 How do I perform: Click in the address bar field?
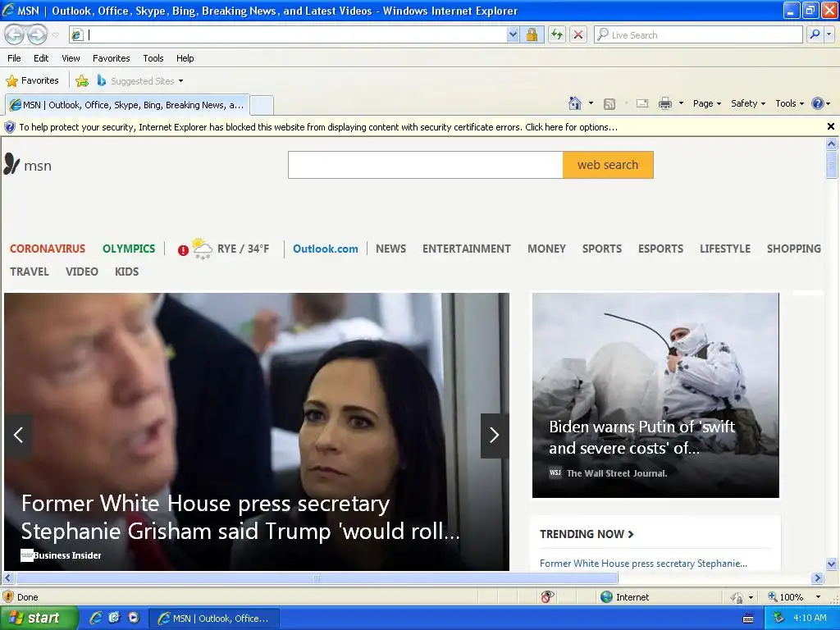[296, 34]
